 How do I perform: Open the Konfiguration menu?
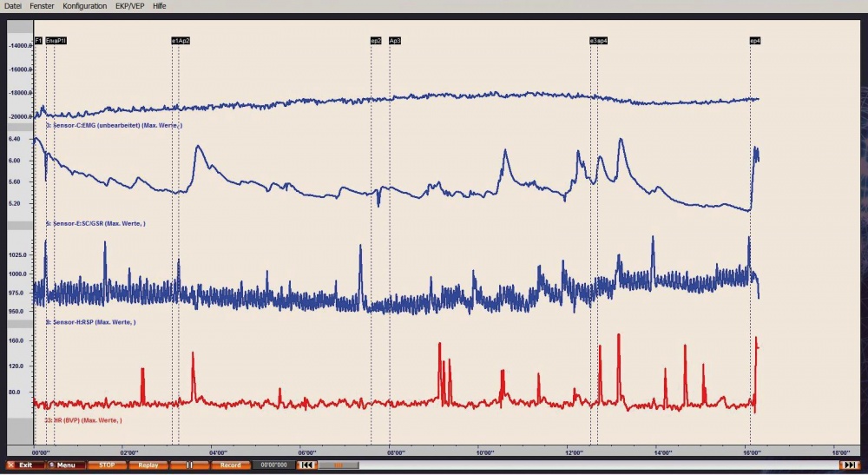click(x=85, y=5)
